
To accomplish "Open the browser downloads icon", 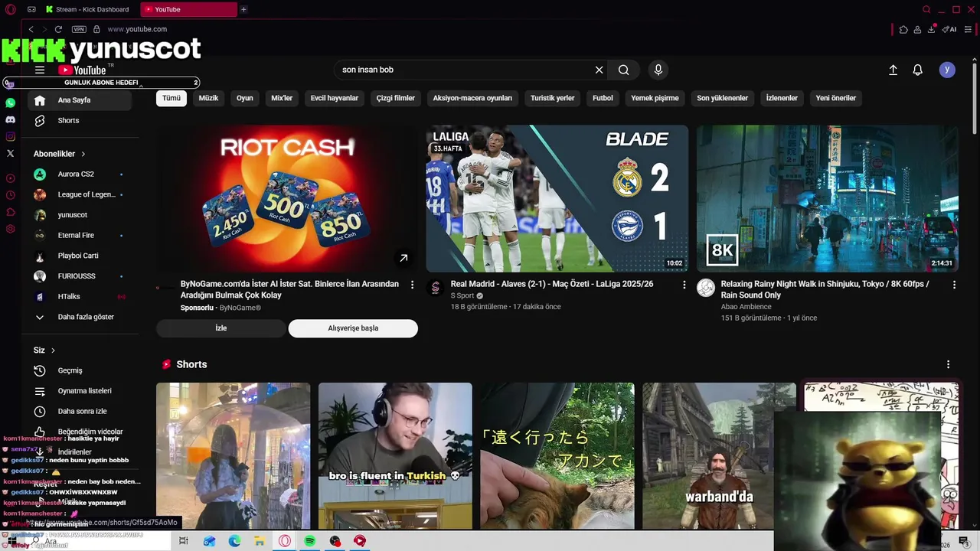I will tap(931, 29).
